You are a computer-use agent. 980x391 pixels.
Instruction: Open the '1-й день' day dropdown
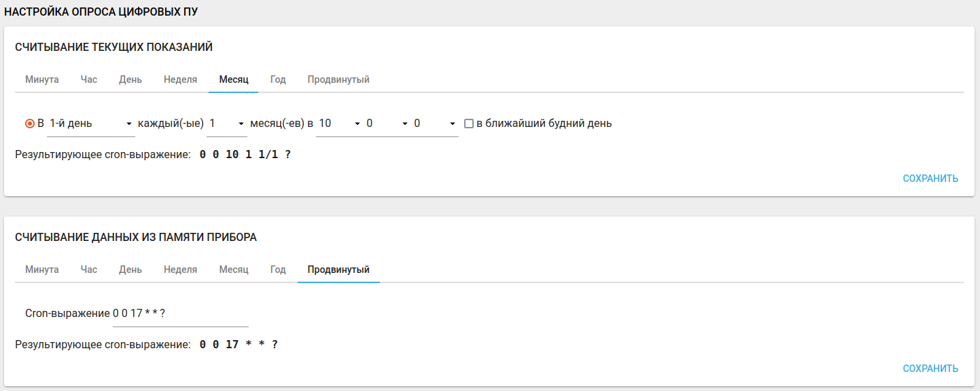pyautogui.click(x=91, y=124)
